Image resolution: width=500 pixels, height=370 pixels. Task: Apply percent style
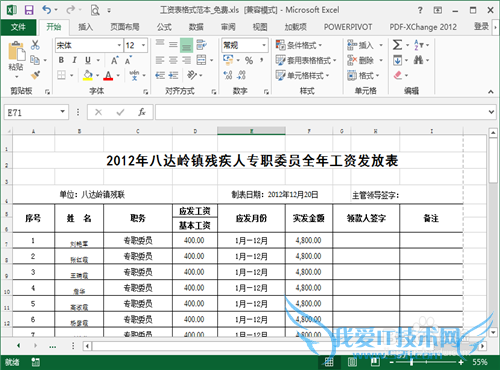(249, 60)
